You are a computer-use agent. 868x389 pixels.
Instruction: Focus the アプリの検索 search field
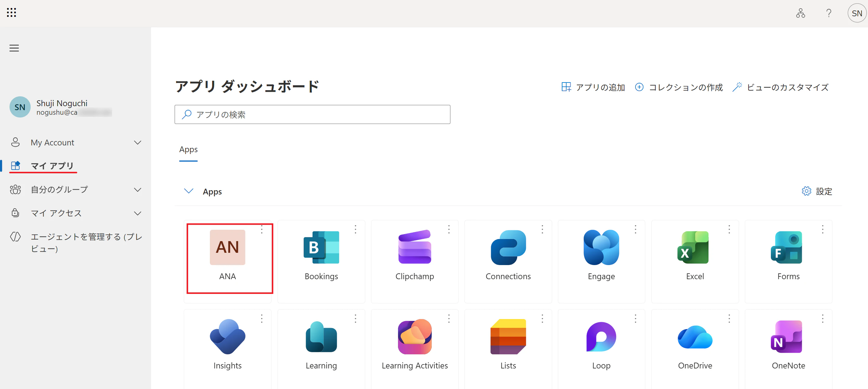pyautogui.click(x=312, y=114)
